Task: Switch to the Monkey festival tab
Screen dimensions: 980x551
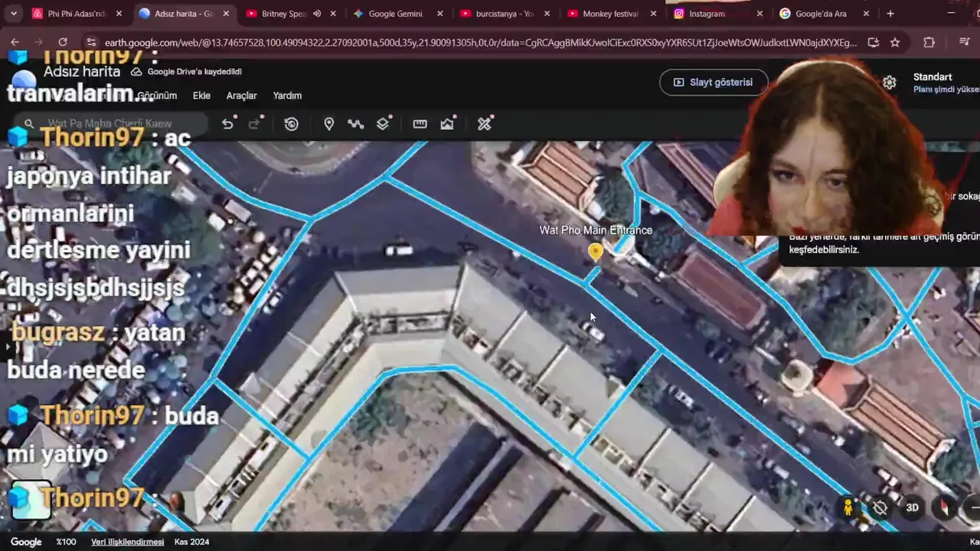Action: coord(612,14)
